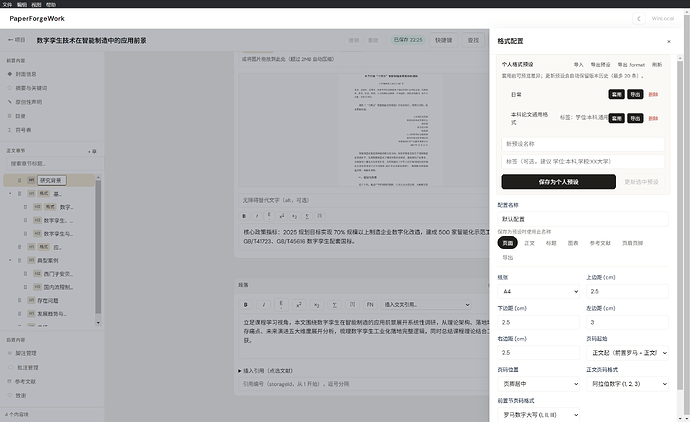690x422 pixels.
Task: Click the subscript icon in 段落 toolbar
Action: (316, 305)
